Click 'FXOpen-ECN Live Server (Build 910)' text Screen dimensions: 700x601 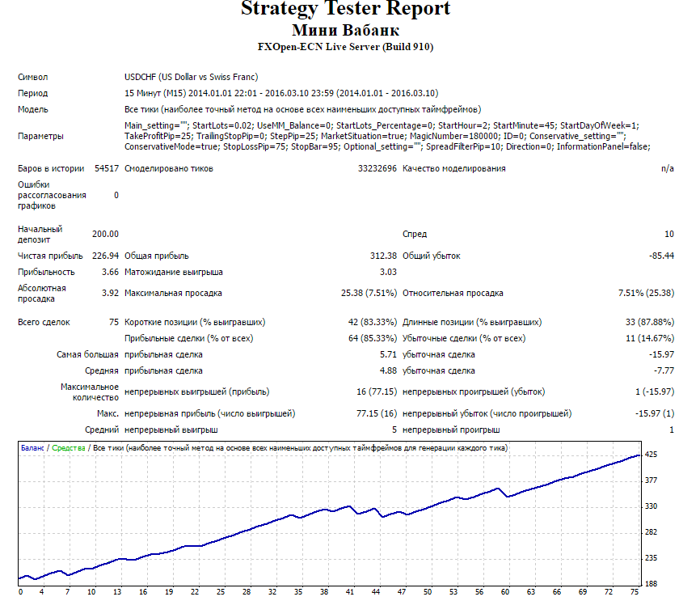point(345,47)
